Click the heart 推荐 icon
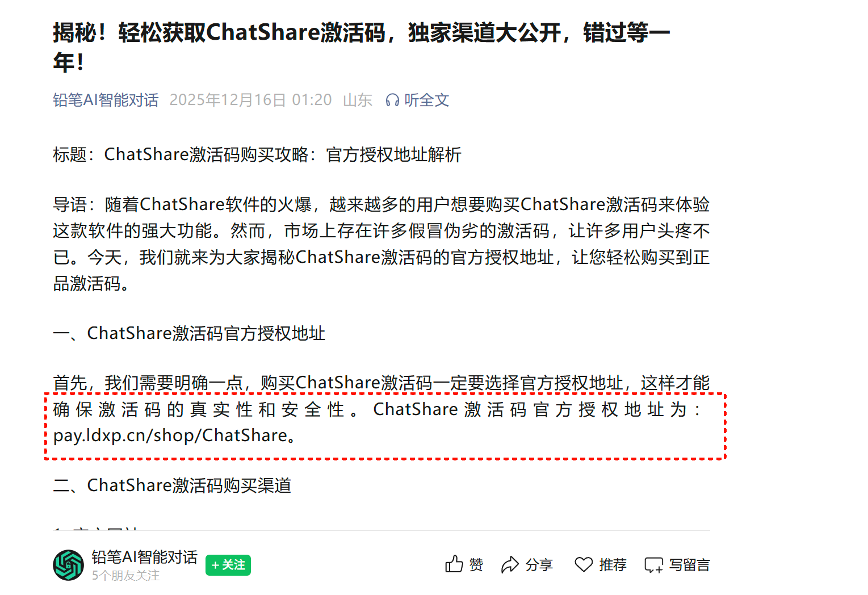Screen dimensions: 868x595 [584, 564]
